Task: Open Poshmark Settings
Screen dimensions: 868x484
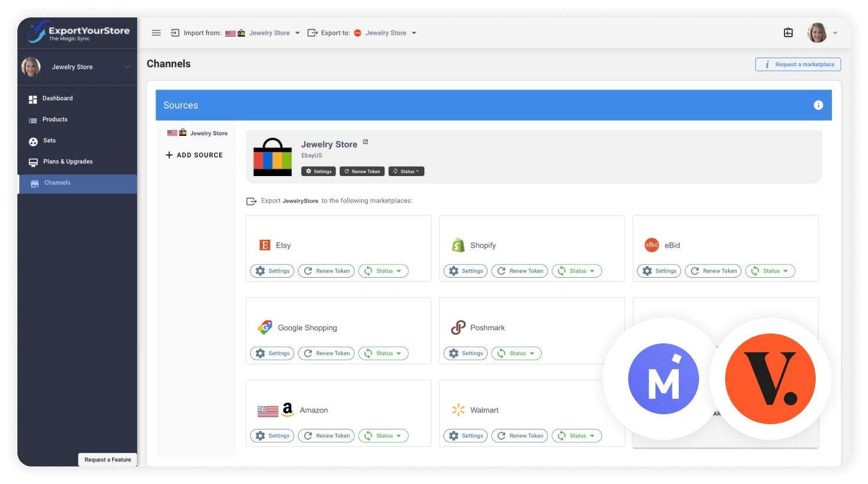Action: (x=466, y=353)
